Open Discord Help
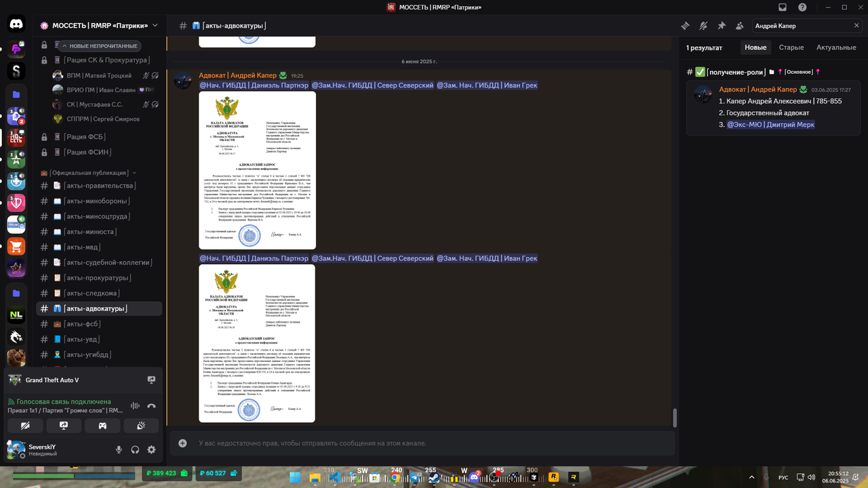This screenshot has width=868, height=488. [x=802, y=7]
